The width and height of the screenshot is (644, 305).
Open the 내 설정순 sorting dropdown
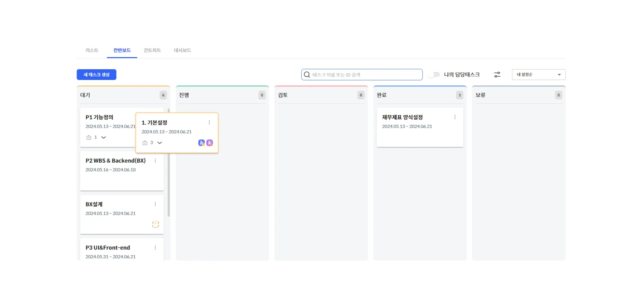click(538, 74)
